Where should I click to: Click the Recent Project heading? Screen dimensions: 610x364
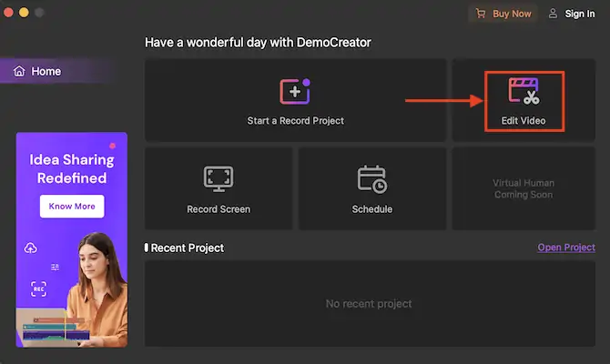point(188,248)
